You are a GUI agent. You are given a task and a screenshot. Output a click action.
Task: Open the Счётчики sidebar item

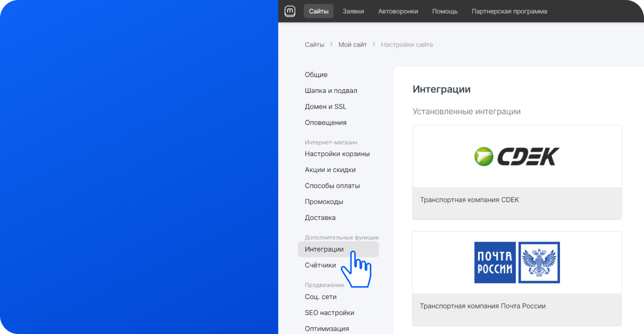[320, 265]
